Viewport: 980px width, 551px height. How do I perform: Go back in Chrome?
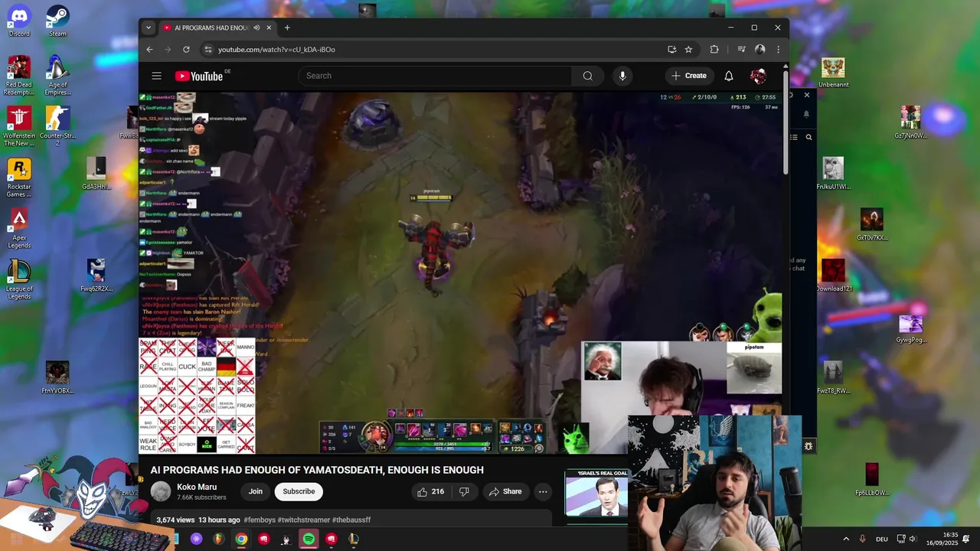pos(150,49)
